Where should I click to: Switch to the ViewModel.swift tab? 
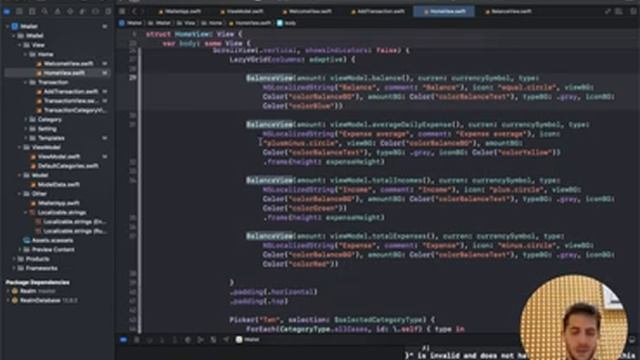242,11
